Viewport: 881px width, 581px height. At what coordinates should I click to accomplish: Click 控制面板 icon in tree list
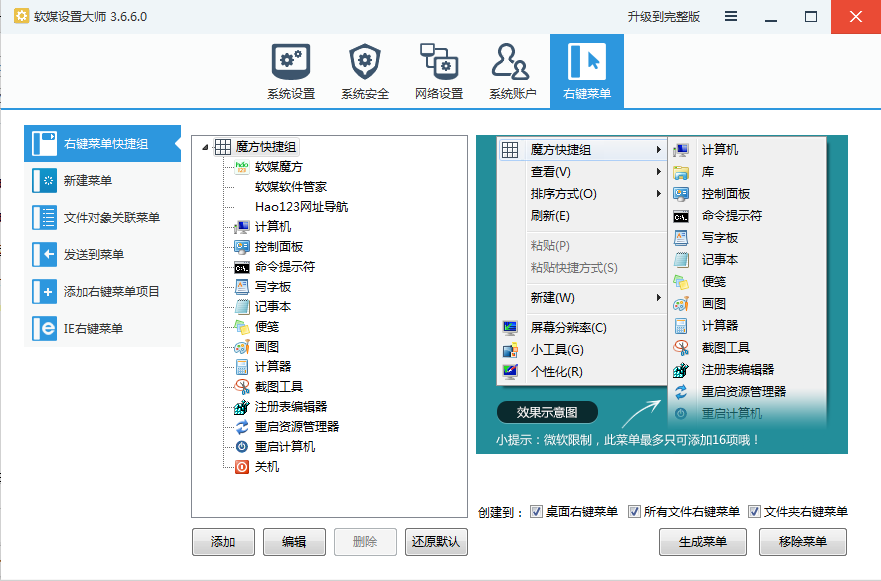[x=242, y=247]
